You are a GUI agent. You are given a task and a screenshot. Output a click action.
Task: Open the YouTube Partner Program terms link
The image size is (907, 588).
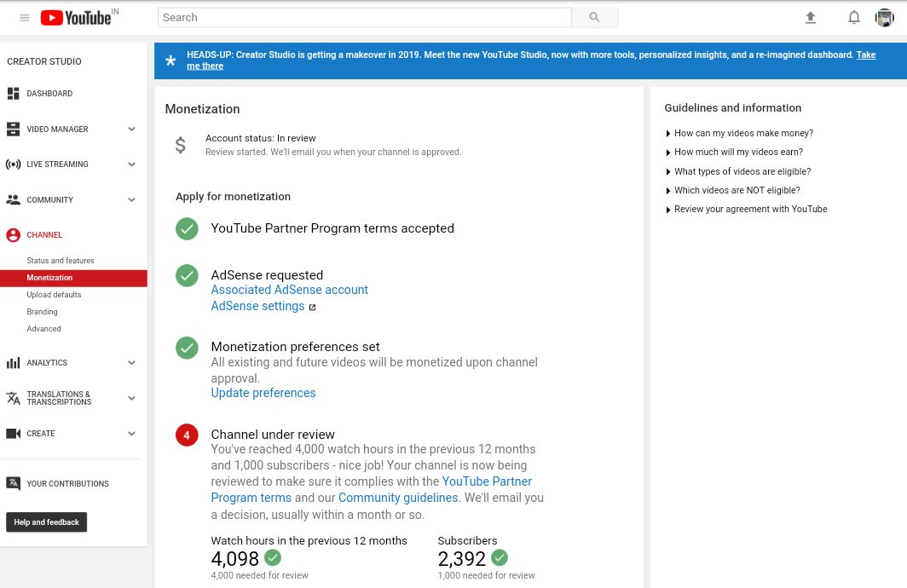[x=487, y=481]
